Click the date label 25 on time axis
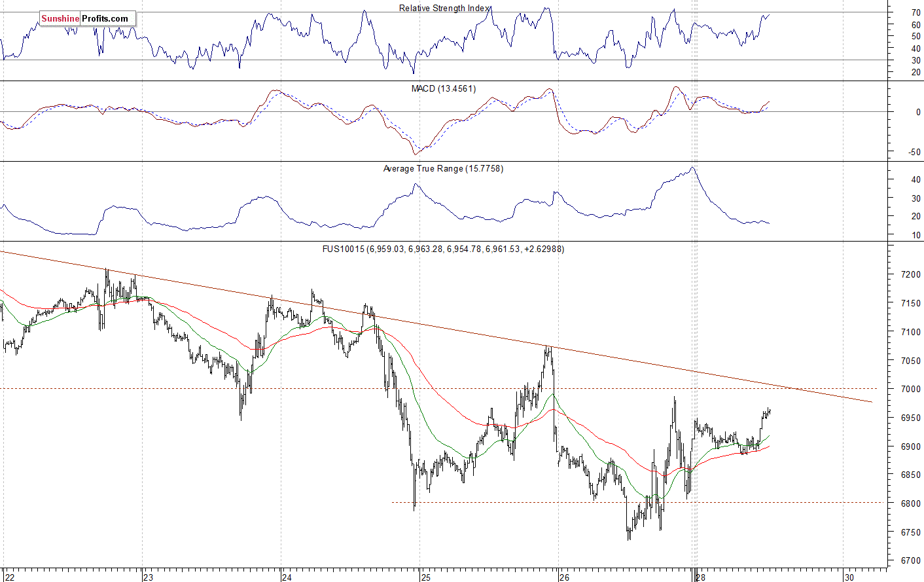Image resolution: width=924 pixels, height=582 pixels. pos(426,577)
